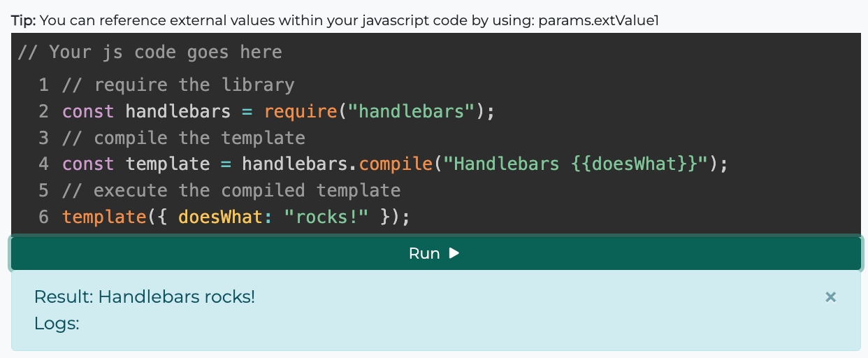Click the Run button
868x358 pixels.
424,253
